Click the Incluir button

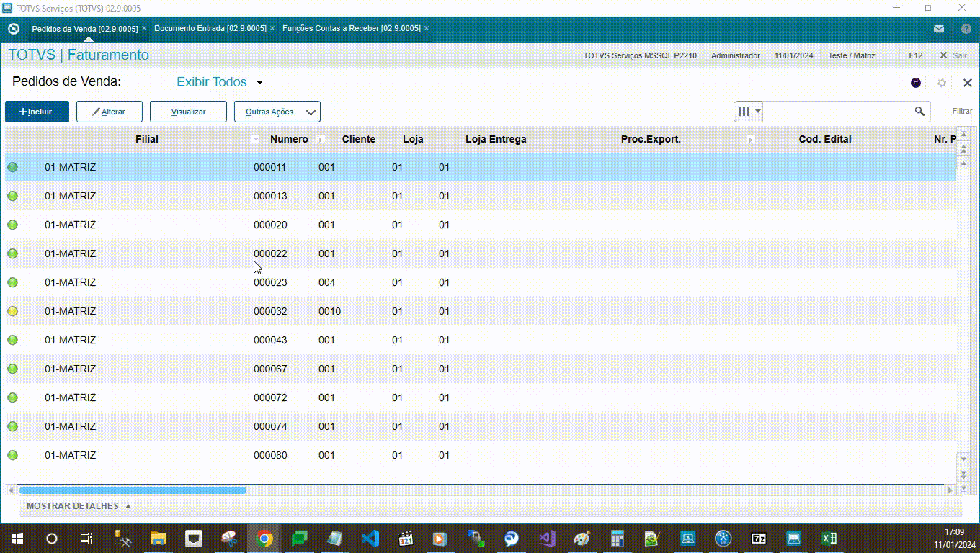(37, 112)
